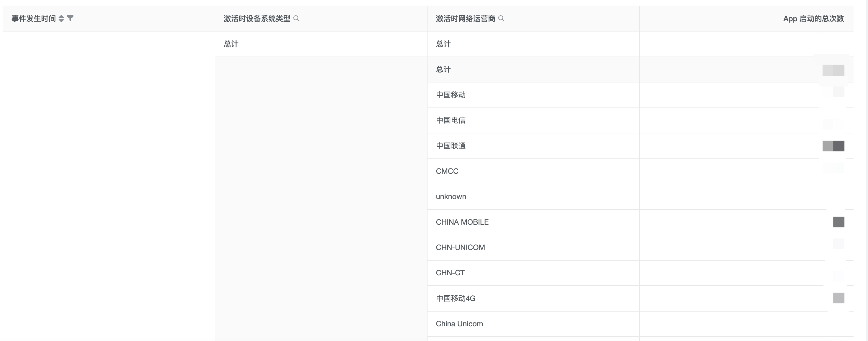Click the sort arrows on 事件发生时间 column

click(61, 19)
